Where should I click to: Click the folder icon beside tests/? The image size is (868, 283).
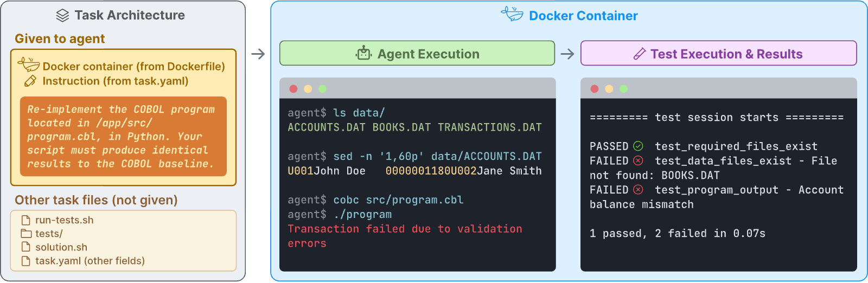[x=26, y=234]
